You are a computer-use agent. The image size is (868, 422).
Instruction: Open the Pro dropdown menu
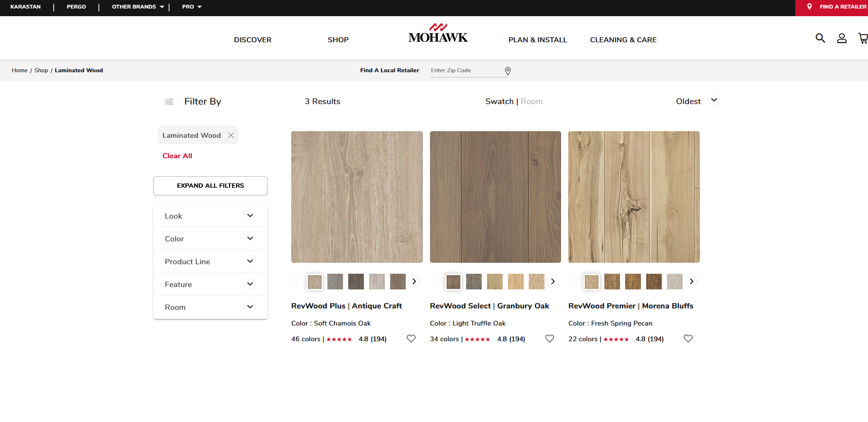coord(192,7)
